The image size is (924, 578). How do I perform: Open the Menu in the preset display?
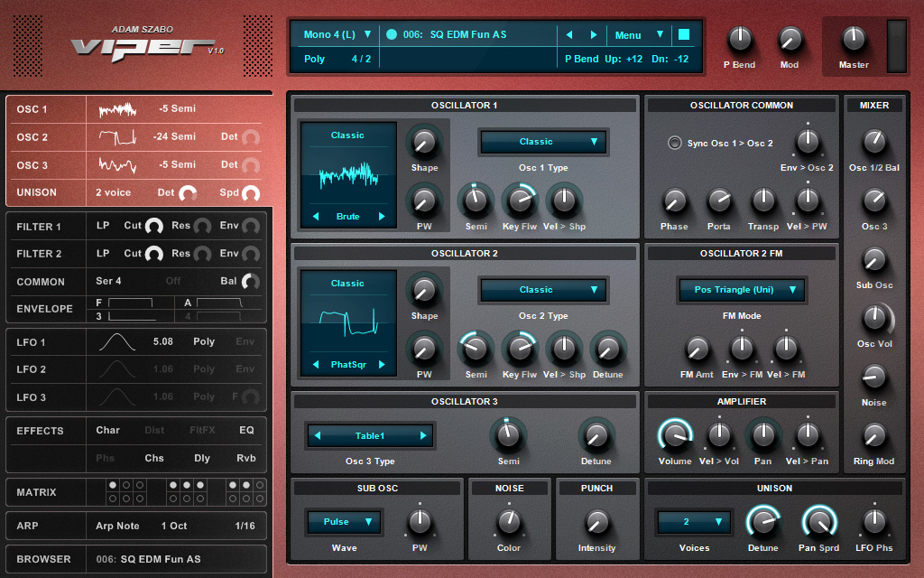click(x=639, y=35)
